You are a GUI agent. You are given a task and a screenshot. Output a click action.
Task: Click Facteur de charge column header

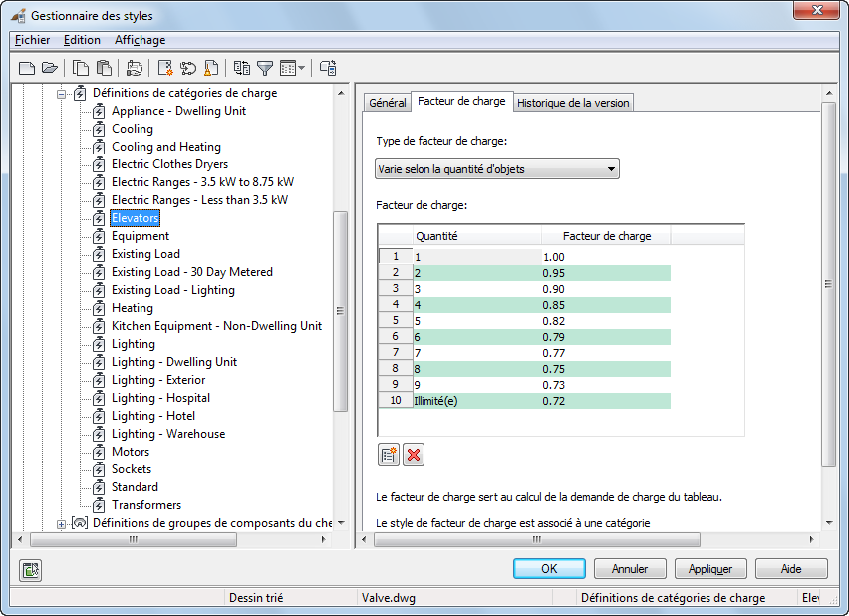(x=606, y=236)
